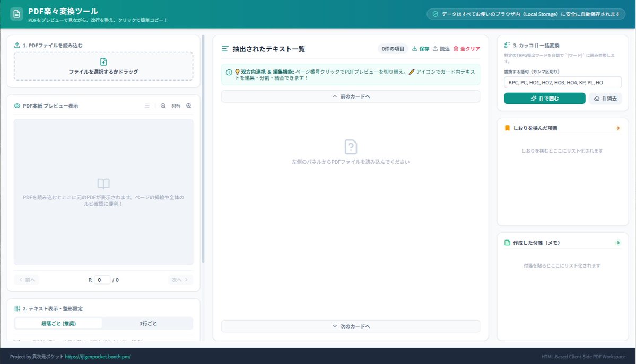
Task: Click the 左側のパネルからPDFファイルを読み込んでください message
Action: coord(351,162)
